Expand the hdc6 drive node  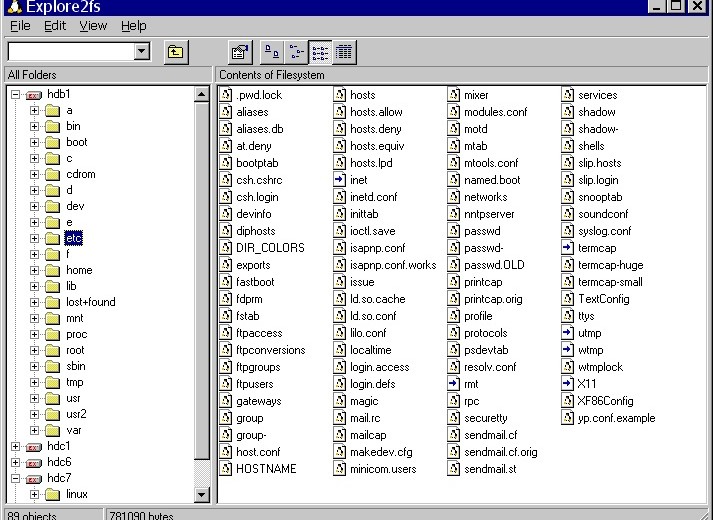[16, 462]
